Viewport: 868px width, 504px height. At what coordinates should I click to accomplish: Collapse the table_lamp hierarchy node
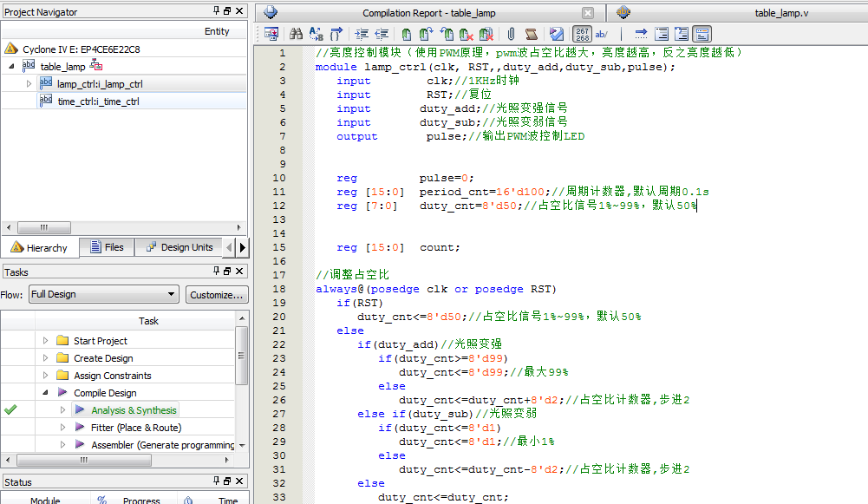[11, 67]
